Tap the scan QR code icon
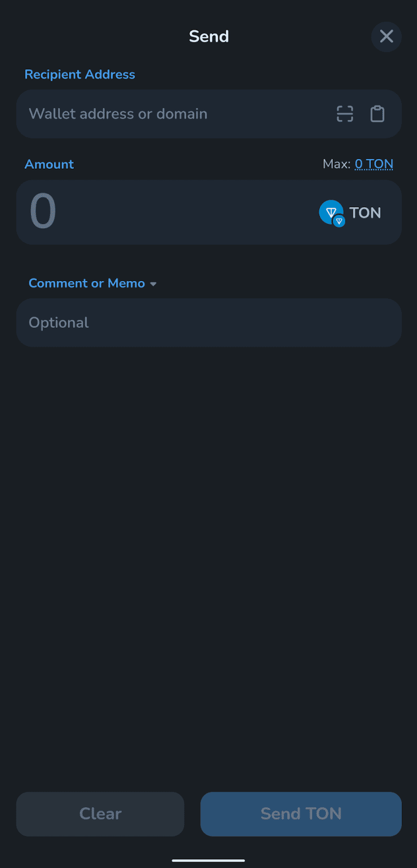Screen dimensions: 417x868 point(345,114)
